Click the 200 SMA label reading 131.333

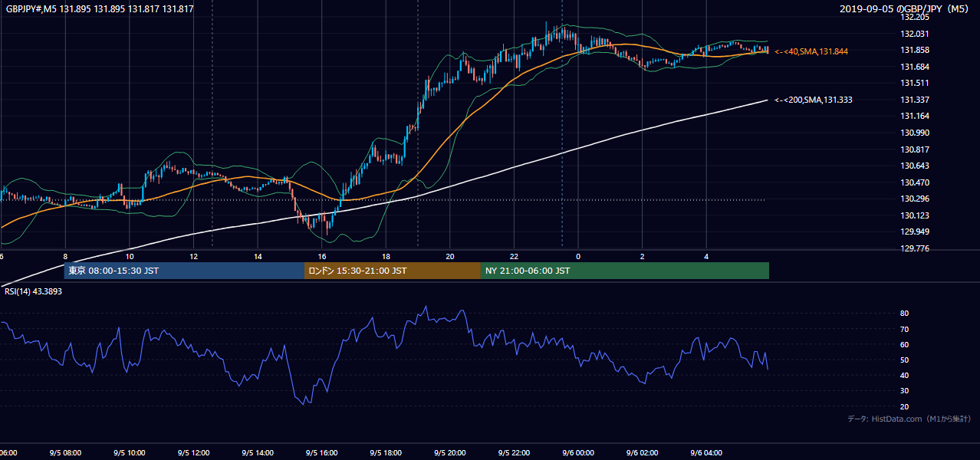(814, 100)
